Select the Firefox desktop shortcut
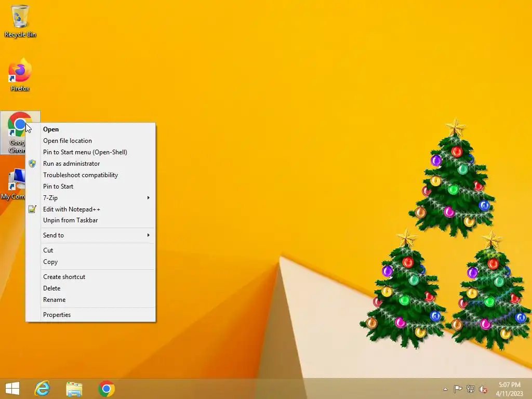This screenshot has height=399, width=532. [x=20, y=75]
